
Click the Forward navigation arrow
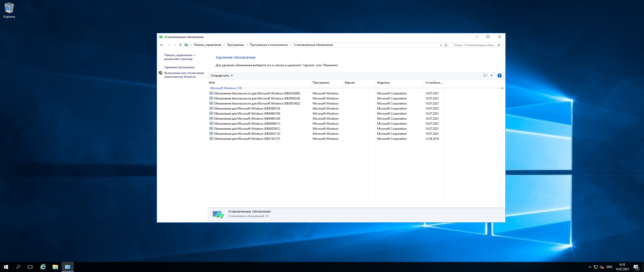point(169,45)
